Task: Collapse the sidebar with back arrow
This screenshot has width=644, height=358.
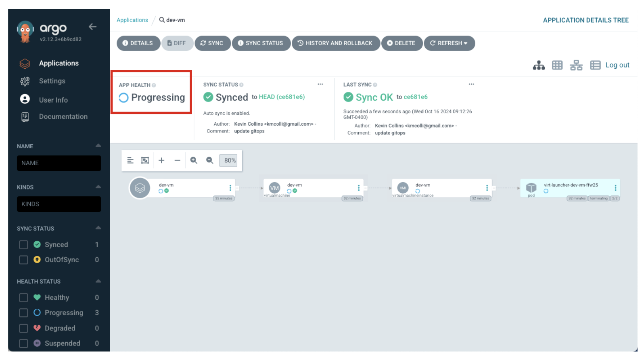Action: pos(92,27)
